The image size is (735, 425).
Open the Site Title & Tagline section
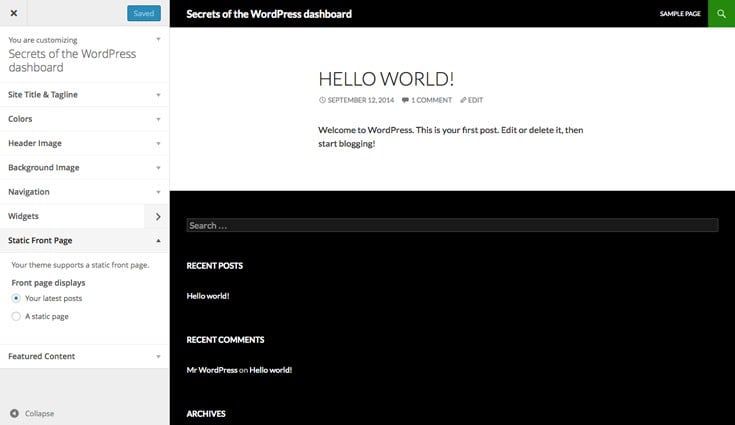[x=43, y=95]
